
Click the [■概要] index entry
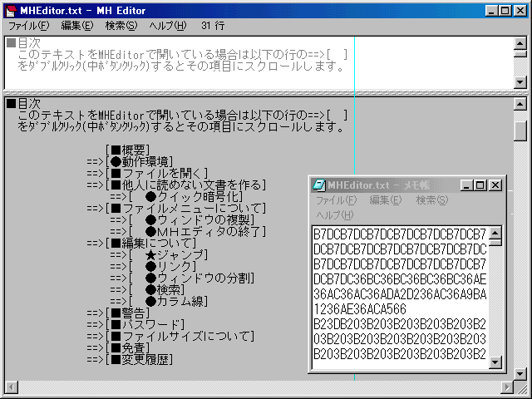click(127, 150)
